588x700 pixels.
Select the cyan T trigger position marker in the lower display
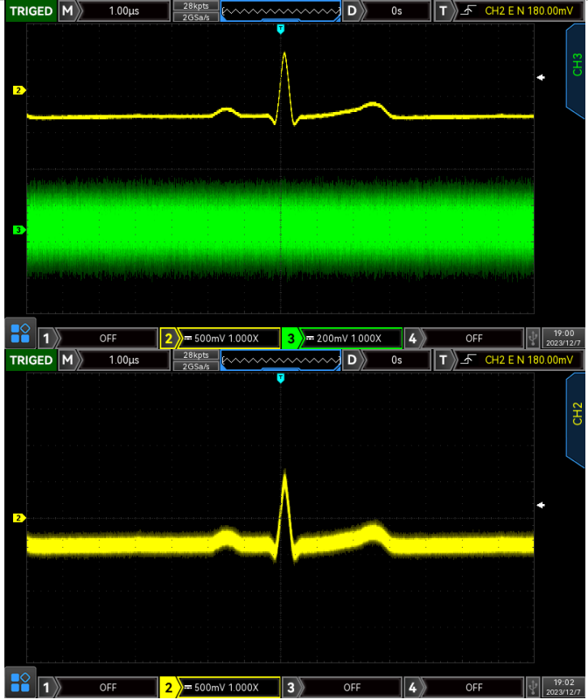281,378
